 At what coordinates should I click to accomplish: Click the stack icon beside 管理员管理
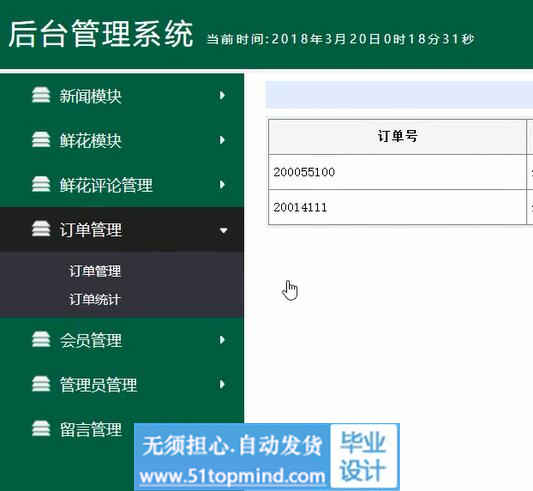[x=41, y=384]
